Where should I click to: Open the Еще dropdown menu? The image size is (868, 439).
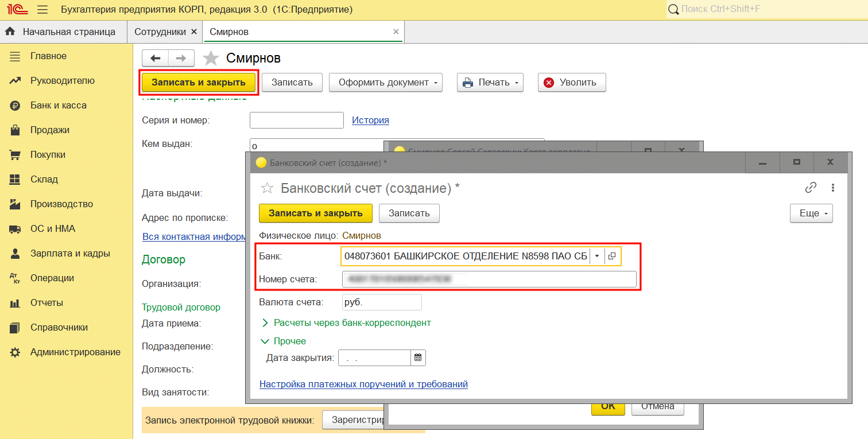[x=811, y=213]
